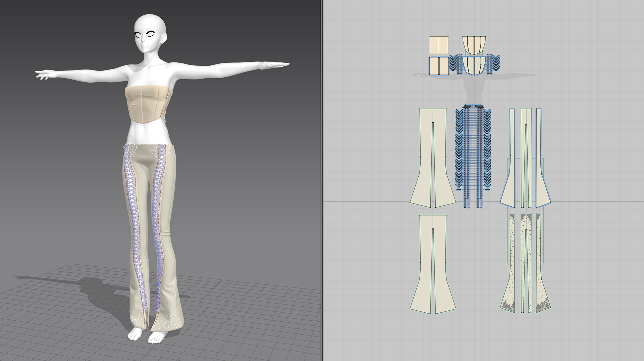The image size is (644, 361).
Task: Select the left rectangle of the blue-outlined pattern pair
Action: point(434,66)
